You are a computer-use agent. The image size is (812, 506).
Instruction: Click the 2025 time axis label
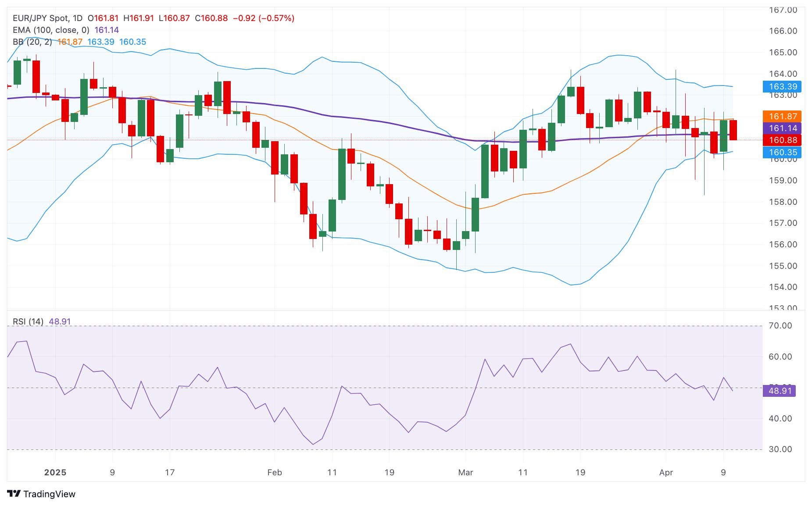point(56,472)
